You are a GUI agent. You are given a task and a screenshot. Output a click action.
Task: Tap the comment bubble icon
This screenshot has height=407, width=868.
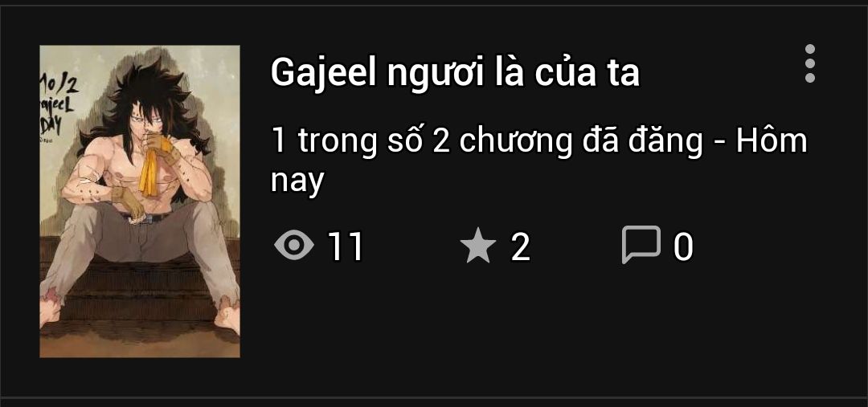[x=641, y=245]
